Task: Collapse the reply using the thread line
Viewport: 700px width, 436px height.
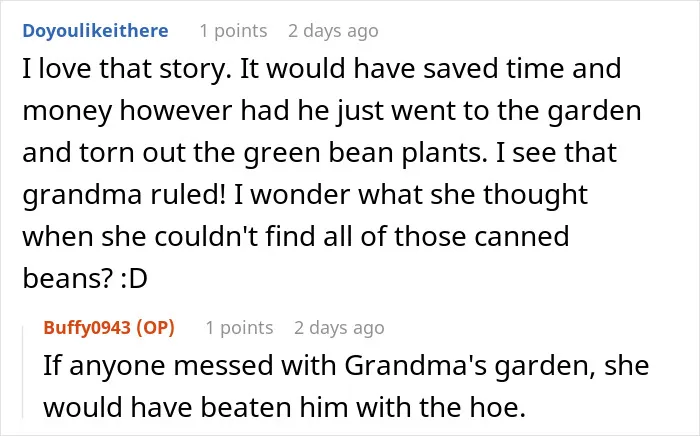Action: coord(23,372)
